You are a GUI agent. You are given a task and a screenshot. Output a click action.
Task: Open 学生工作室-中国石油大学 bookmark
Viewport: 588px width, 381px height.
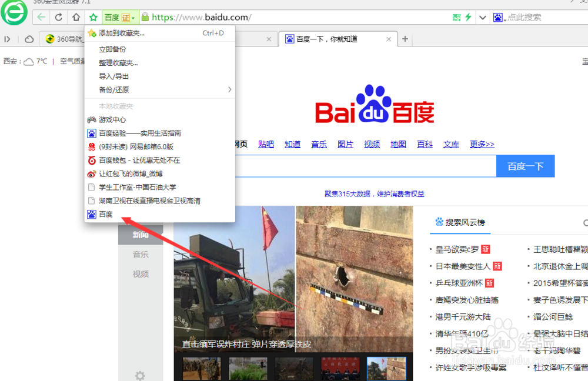(160, 187)
